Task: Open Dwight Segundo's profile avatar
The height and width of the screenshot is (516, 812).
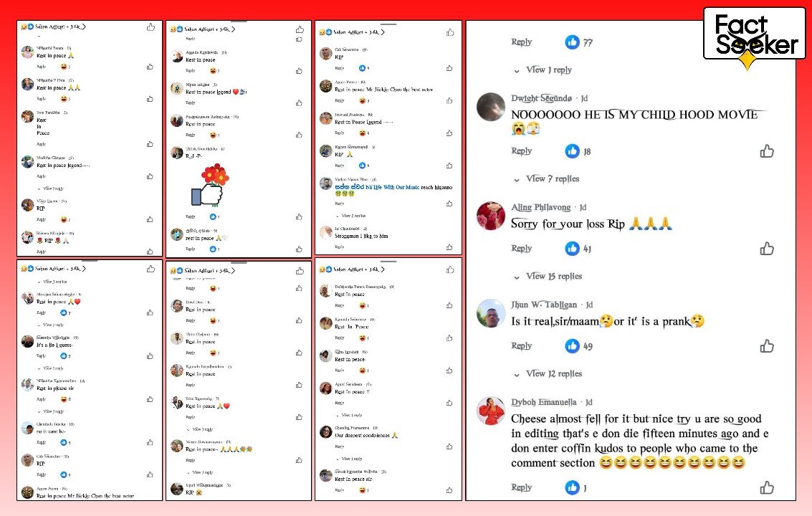Action: point(491,107)
